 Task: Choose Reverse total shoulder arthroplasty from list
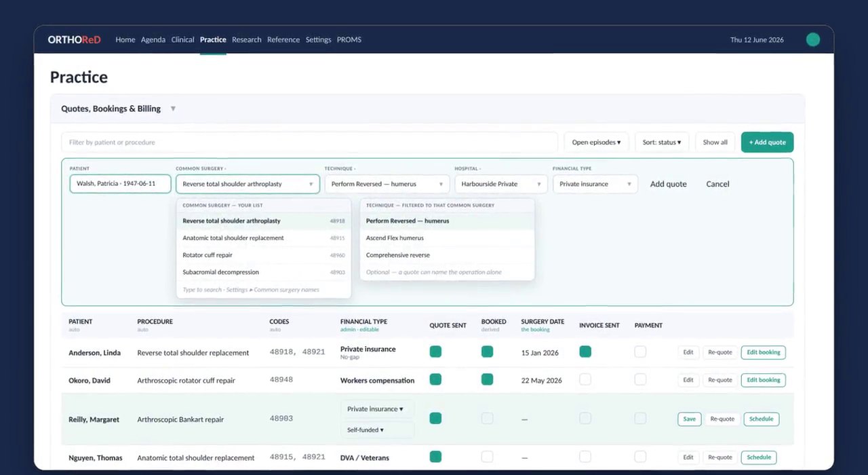[264, 221]
